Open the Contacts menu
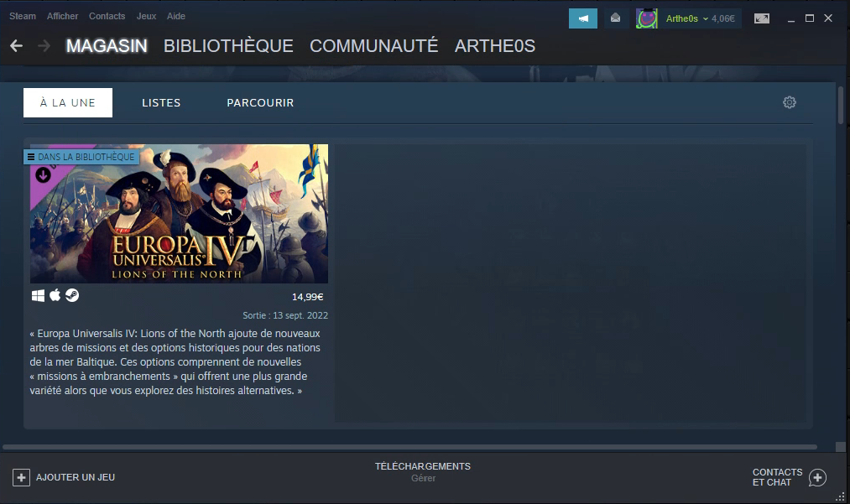This screenshot has width=850, height=504. 107,16
